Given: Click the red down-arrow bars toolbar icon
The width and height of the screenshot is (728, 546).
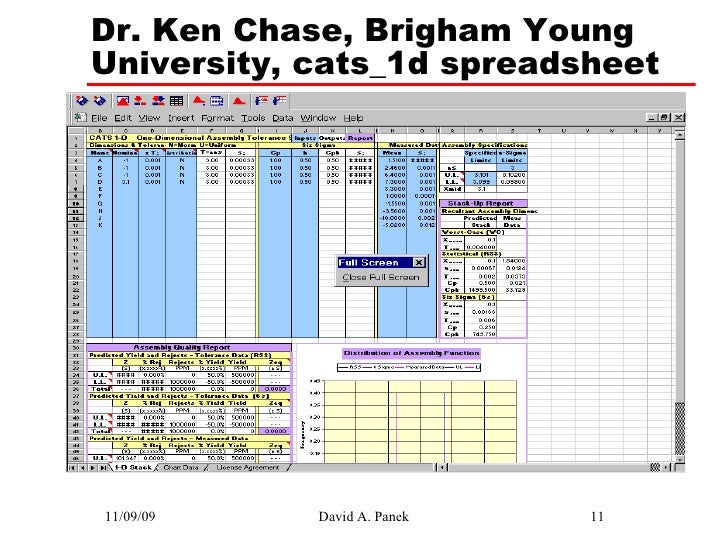Looking at the screenshot, I should coord(140,101).
